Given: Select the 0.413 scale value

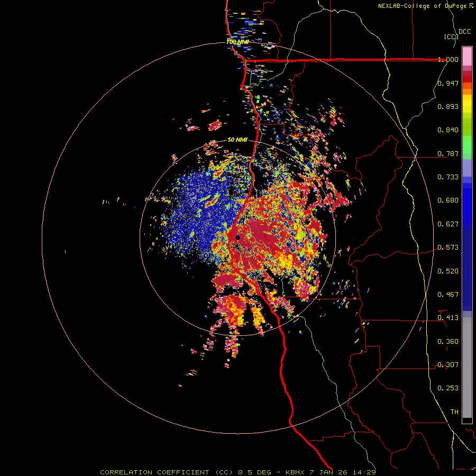Looking at the screenshot, I should 448,318.
